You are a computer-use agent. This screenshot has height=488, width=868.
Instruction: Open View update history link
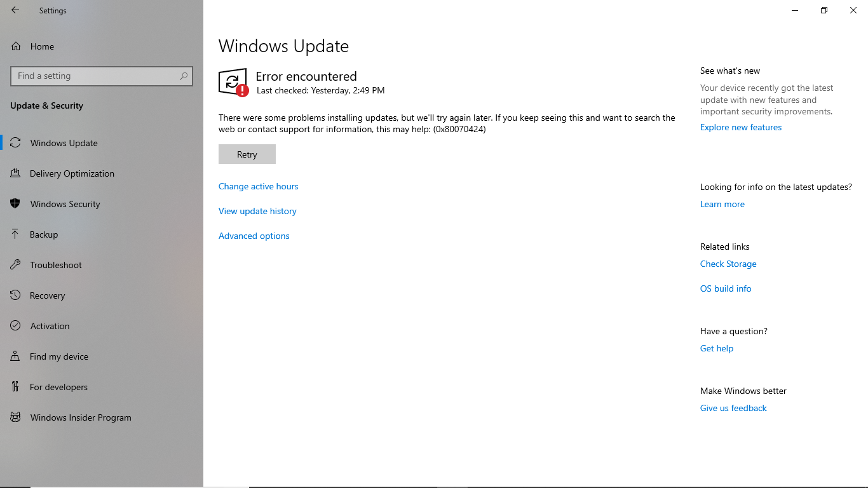[x=257, y=211]
